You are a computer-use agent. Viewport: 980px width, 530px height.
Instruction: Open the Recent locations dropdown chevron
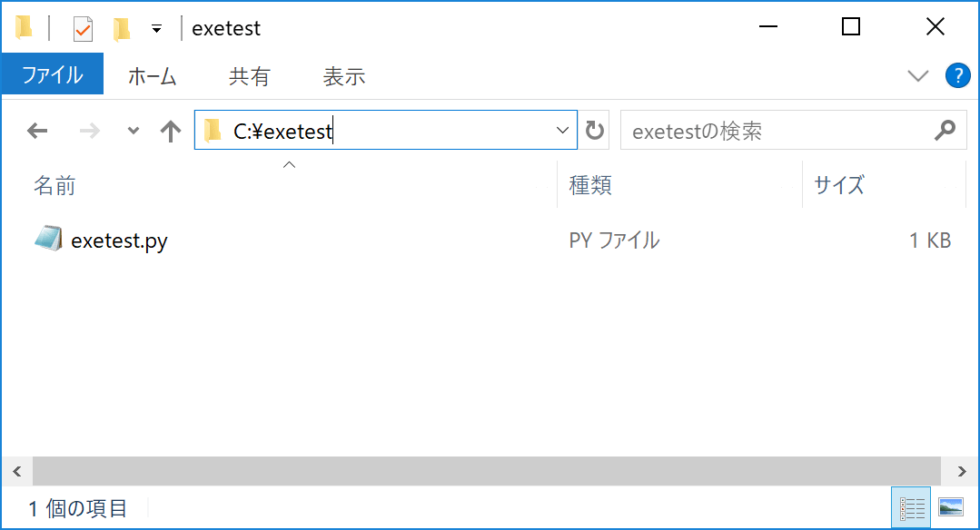[134, 132]
